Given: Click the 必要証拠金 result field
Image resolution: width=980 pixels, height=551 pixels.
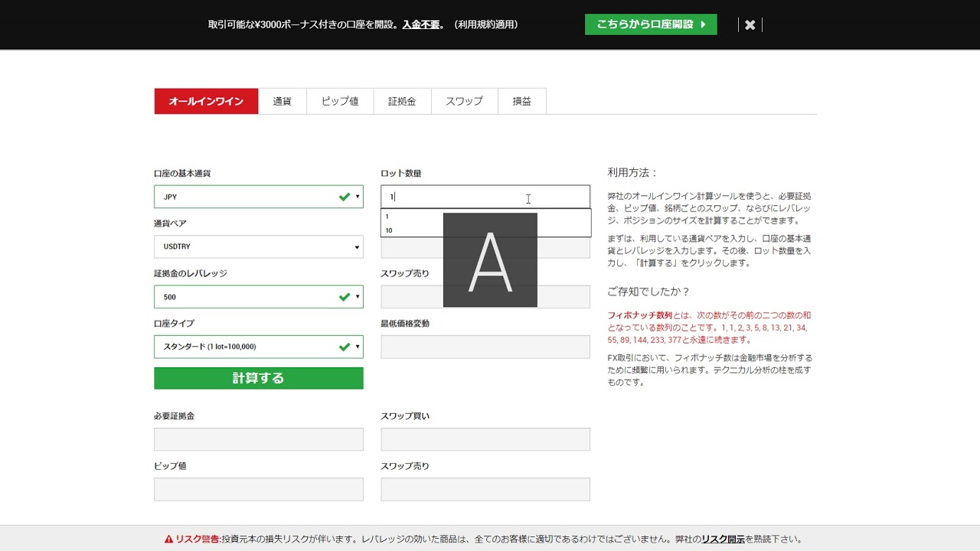Looking at the screenshot, I should (x=258, y=439).
